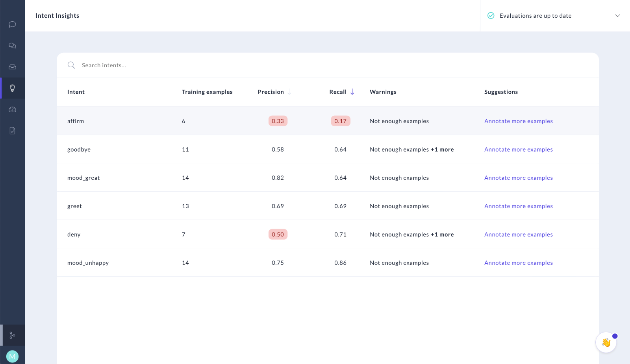The image size is (630, 364).
Task: Annotate more examples for the affirm intent
Action: (x=518, y=121)
